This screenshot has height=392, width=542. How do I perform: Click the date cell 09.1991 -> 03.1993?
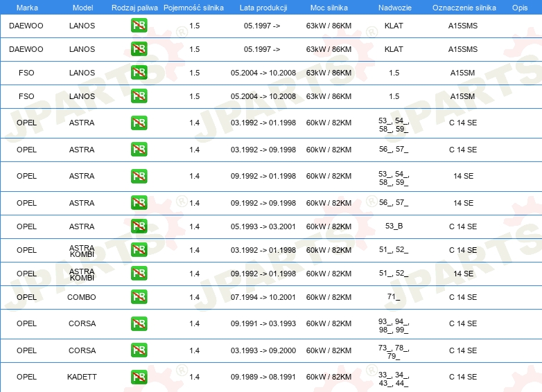tap(263, 323)
